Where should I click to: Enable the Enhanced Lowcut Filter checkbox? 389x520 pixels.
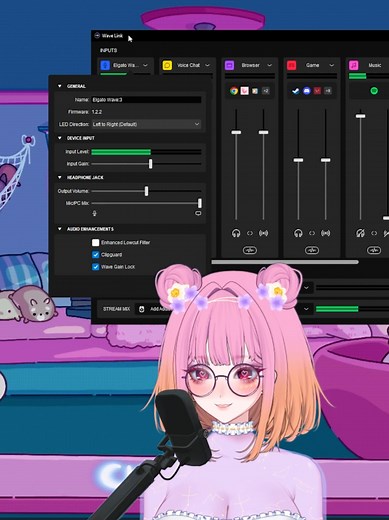coord(96,242)
